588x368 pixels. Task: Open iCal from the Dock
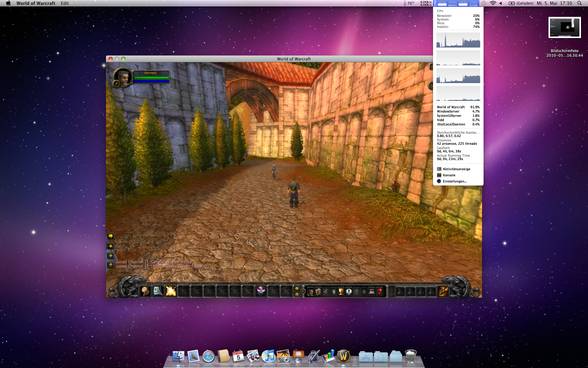(x=238, y=356)
